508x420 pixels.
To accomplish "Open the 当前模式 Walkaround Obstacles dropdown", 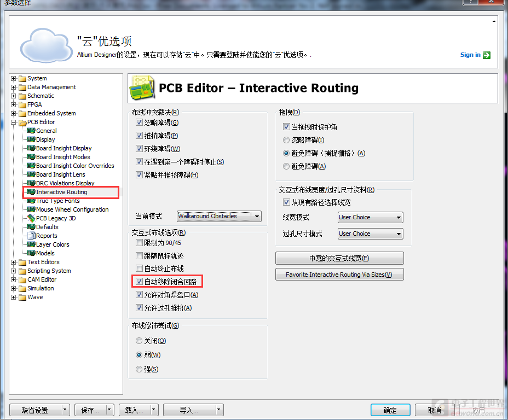I will point(257,216).
